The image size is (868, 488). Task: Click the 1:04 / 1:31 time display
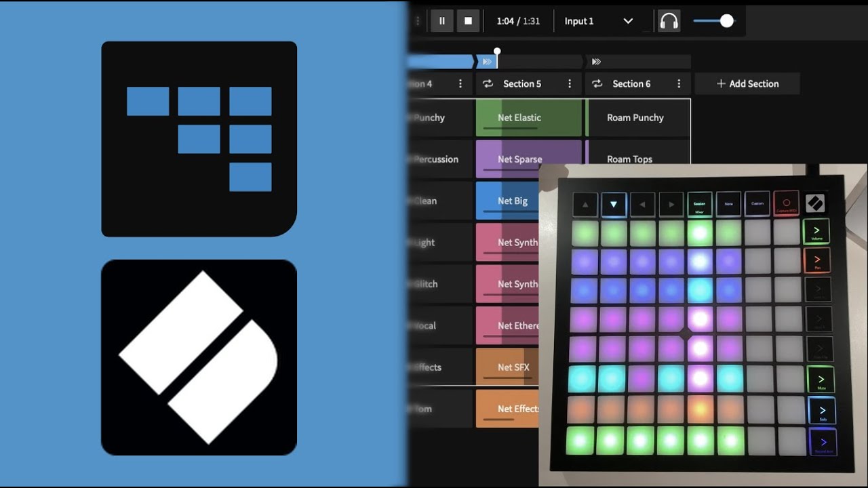pyautogui.click(x=518, y=21)
